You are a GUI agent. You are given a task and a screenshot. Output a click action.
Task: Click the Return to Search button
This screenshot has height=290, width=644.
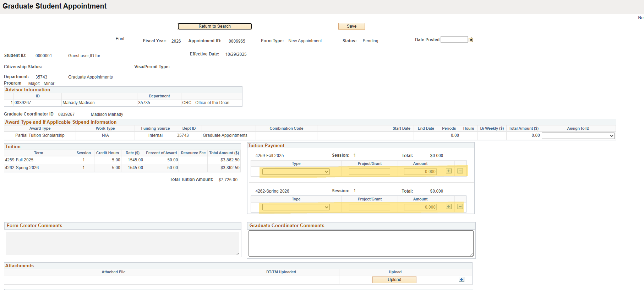[x=214, y=26]
